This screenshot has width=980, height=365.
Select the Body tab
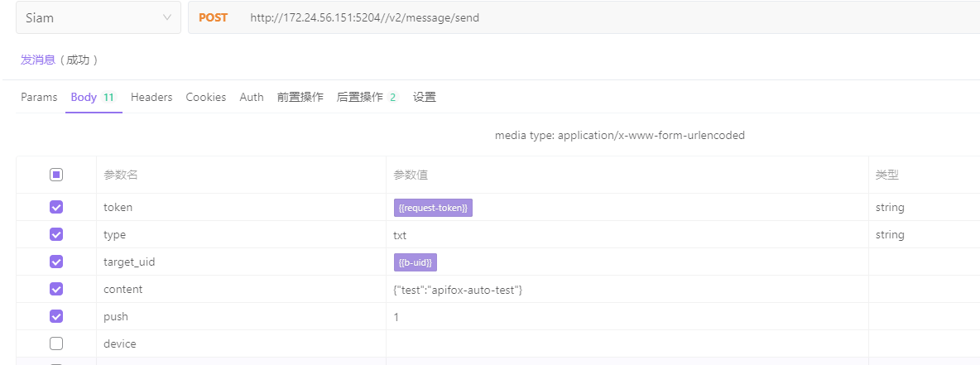coord(94,97)
